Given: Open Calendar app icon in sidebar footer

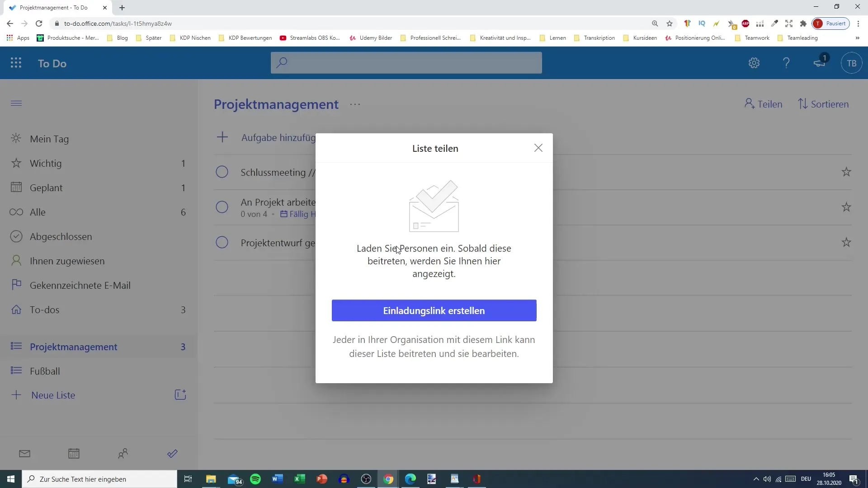Looking at the screenshot, I should (74, 453).
